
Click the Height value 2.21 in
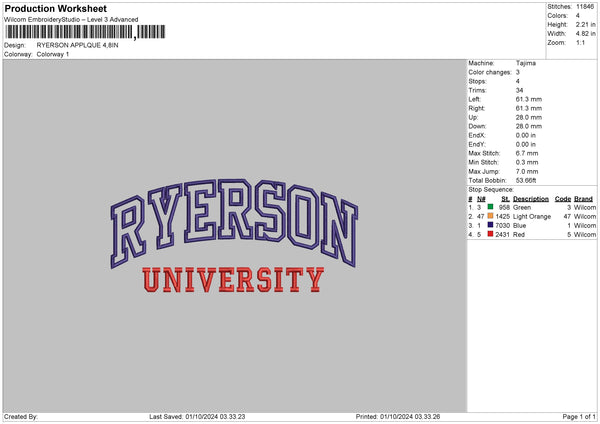click(586, 24)
